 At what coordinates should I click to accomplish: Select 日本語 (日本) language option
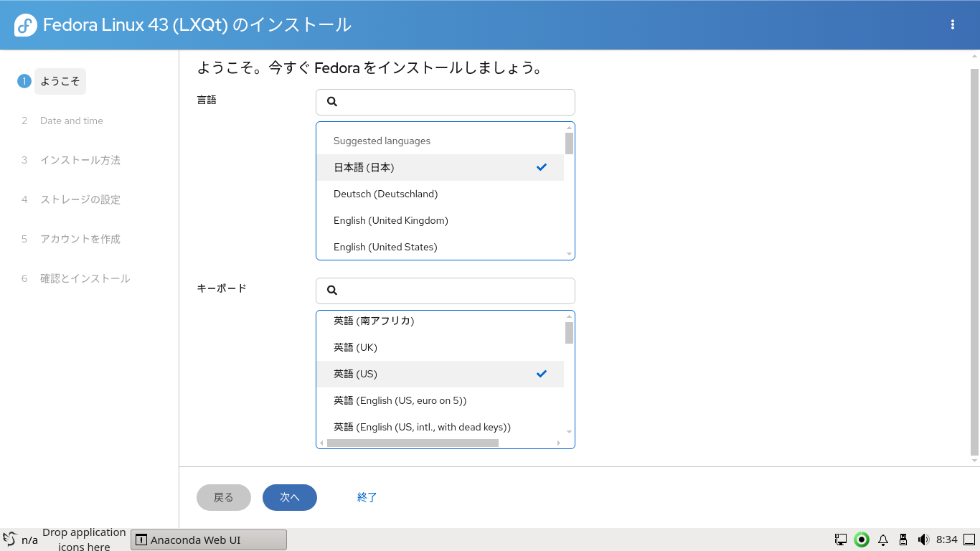click(x=440, y=167)
